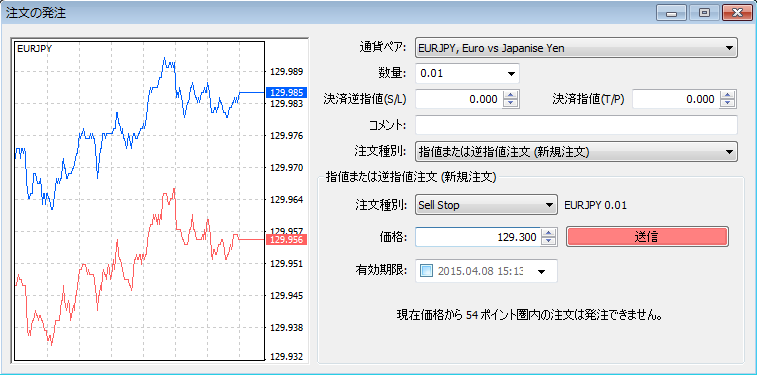Image resolution: width=757 pixels, height=375 pixels.
Task: Click into the コメント comment field
Action: click(x=576, y=125)
